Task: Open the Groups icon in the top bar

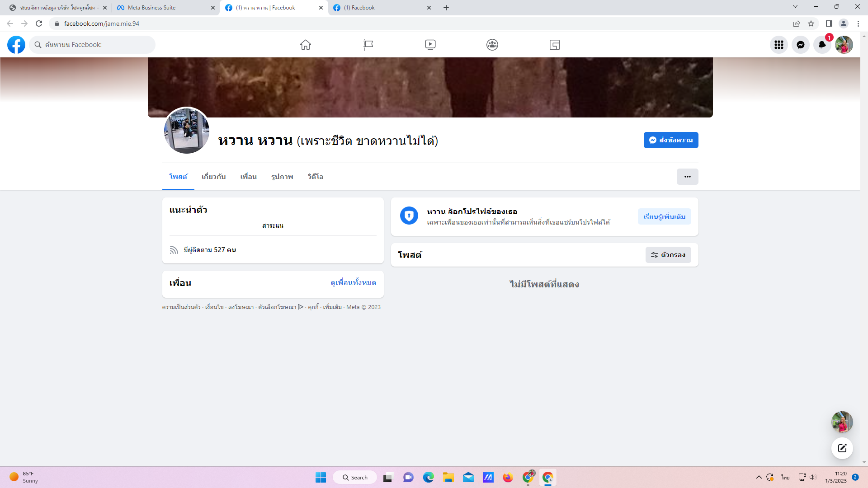Action: click(x=492, y=45)
